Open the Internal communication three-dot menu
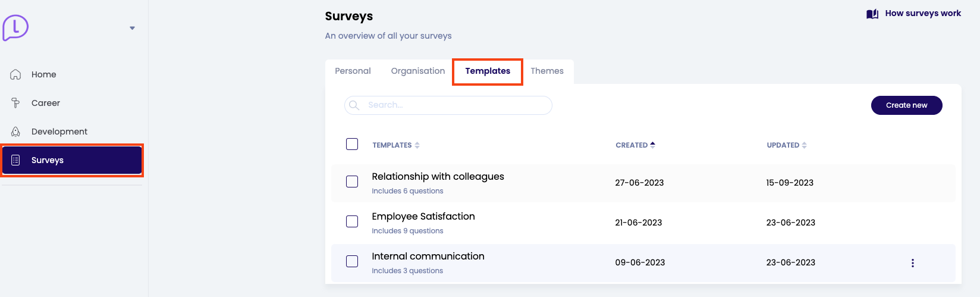This screenshot has width=980, height=297. point(912,263)
